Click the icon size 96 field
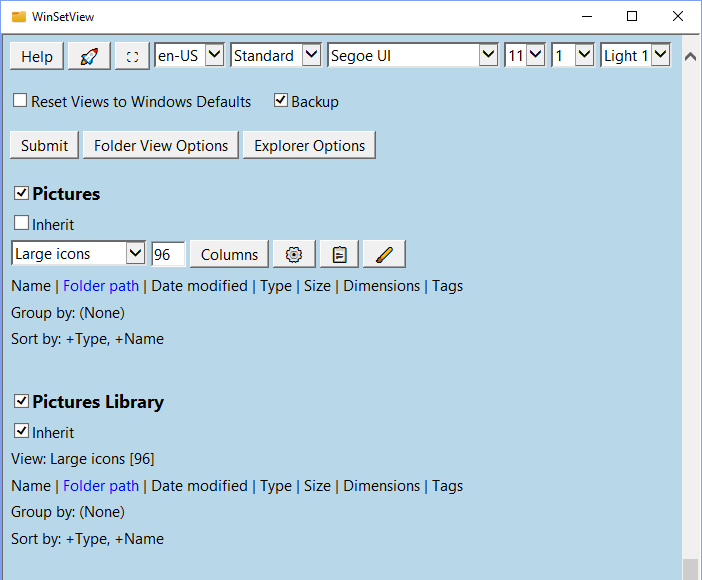 [168, 254]
